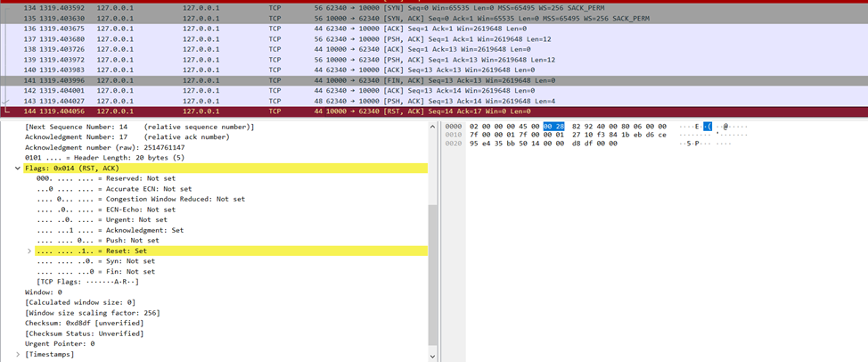Click the packet details vertical scrollbar
This screenshot has height=362, width=868.
pyautogui.click(x=432, y=267)
